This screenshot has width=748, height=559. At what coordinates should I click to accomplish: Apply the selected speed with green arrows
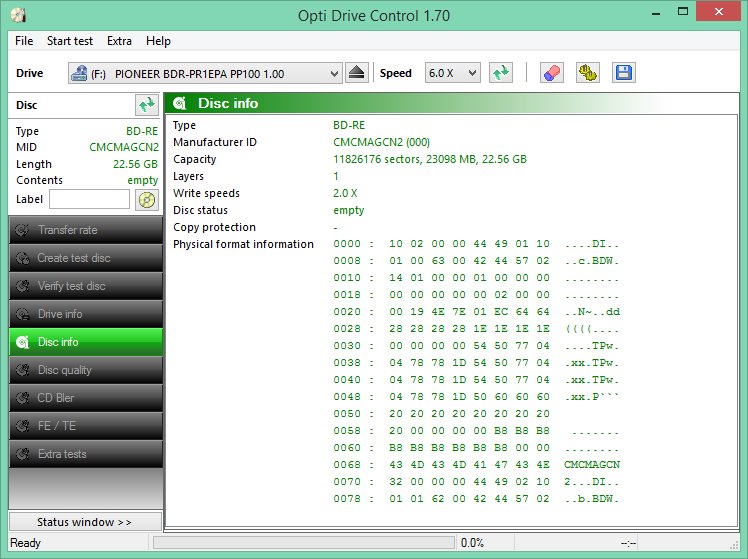[501, 73]
